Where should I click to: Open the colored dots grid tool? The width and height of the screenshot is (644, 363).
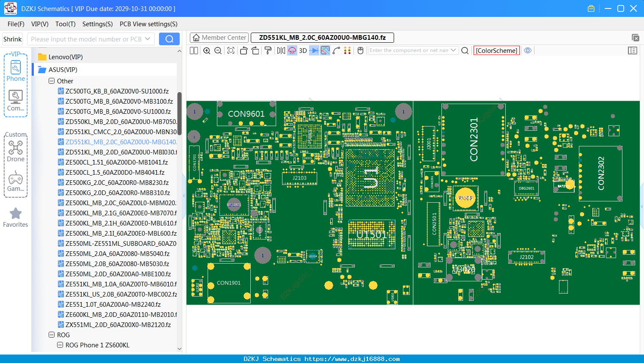(348, 50)
